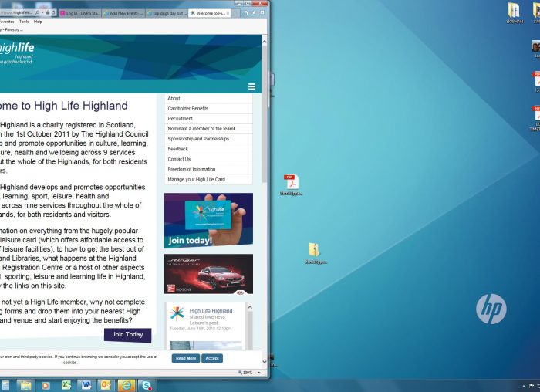Click the High Life Highland feed logo icon
This screenshot has height=392, width=540.
pos(177,314)
